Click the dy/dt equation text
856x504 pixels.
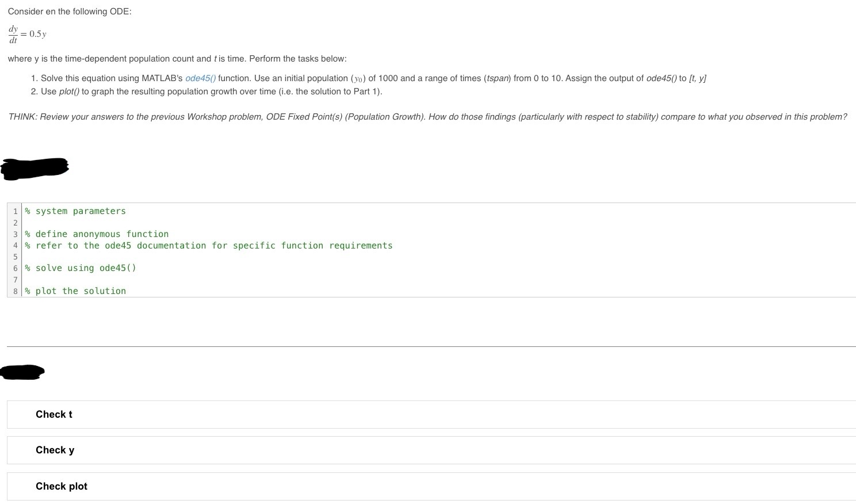point(27,33)
